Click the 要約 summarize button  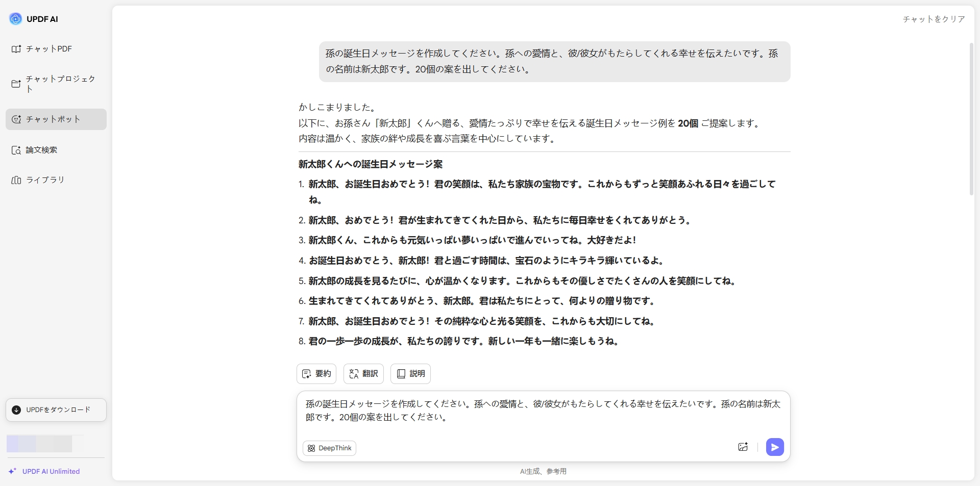[316, 374]
